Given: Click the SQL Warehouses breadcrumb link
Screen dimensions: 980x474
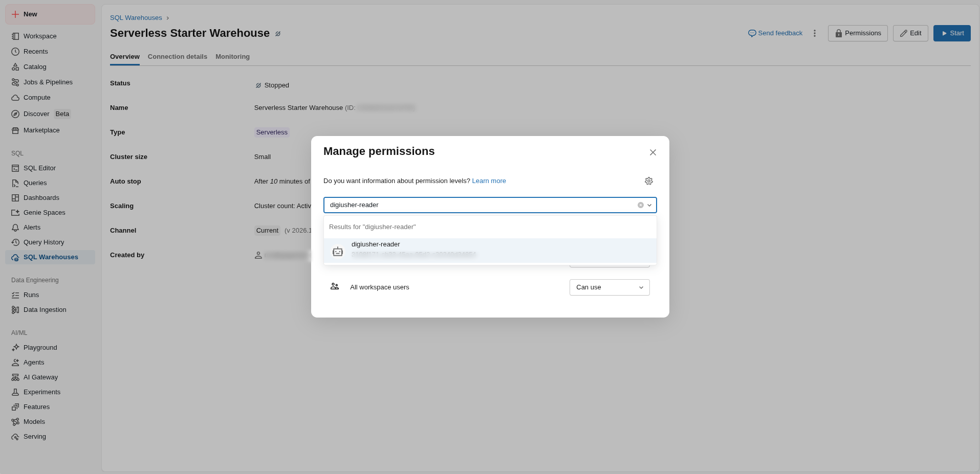Looking at the screenshot, I should 136,18.
